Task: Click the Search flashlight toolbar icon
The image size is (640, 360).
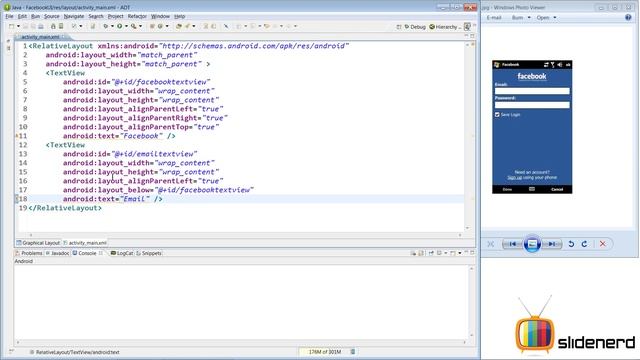Action: pyautogui.click(x=187, y=26)
